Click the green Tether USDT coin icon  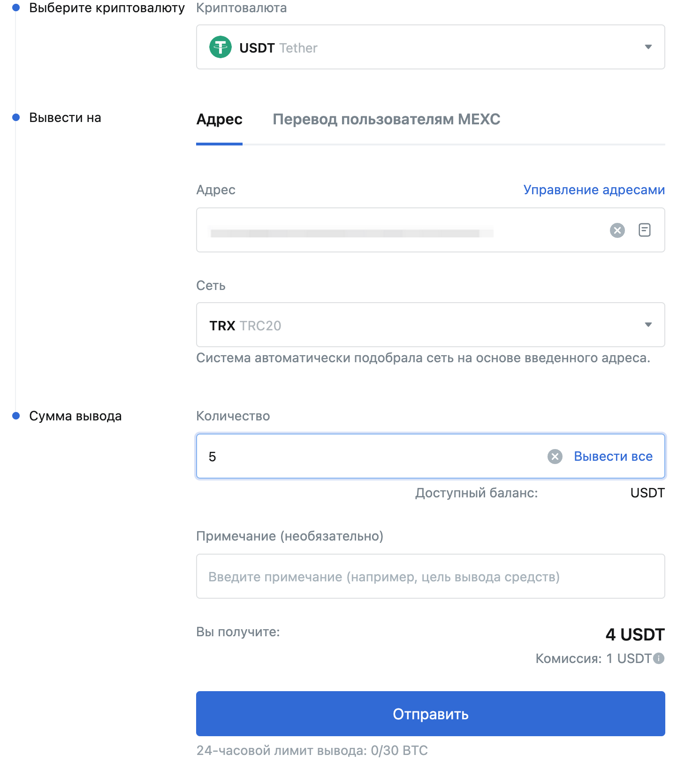click(x=221, y=47)
